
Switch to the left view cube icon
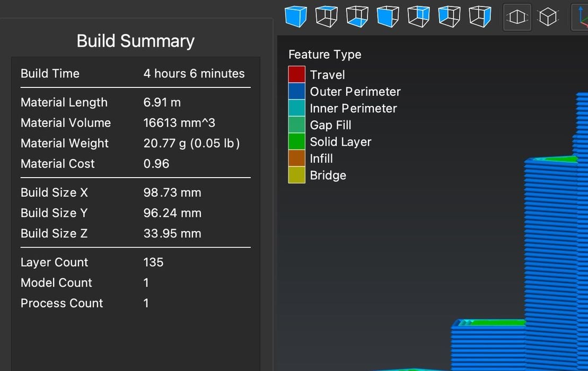coord(449,16)
